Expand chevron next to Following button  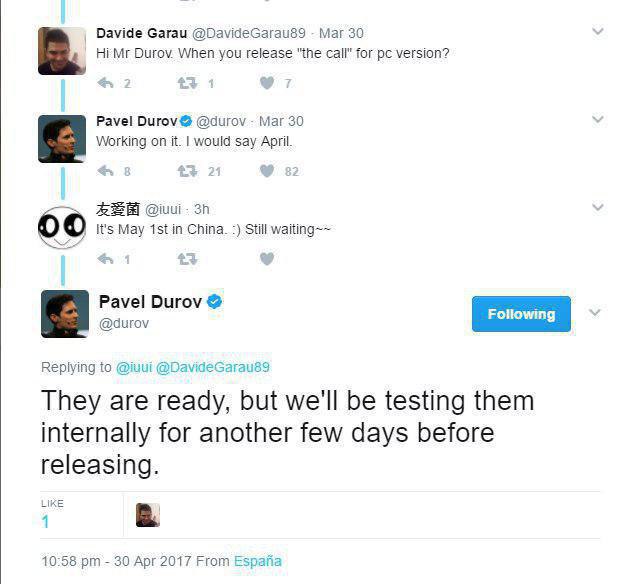(595, 312)
